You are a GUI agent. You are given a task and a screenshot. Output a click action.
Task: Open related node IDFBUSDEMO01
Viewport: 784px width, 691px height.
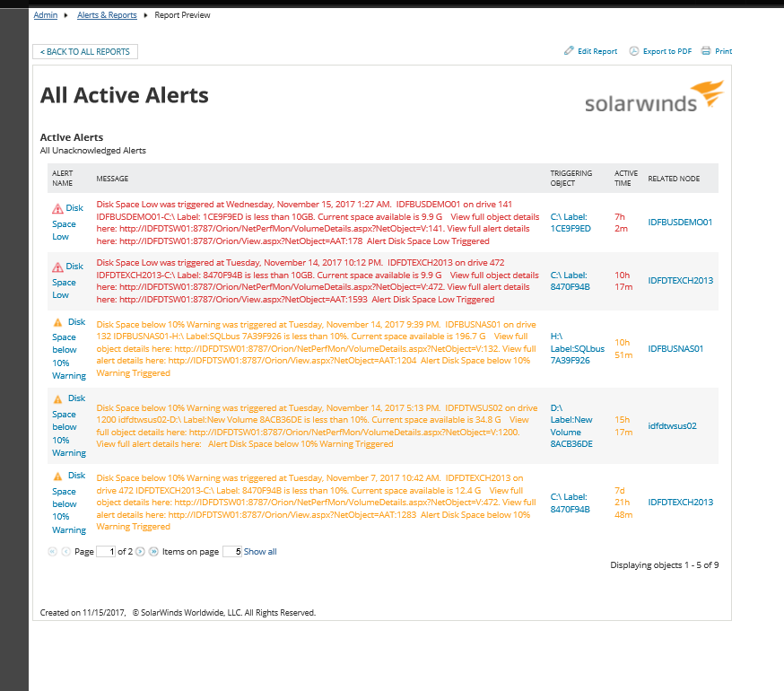click(x=680, y=223)
